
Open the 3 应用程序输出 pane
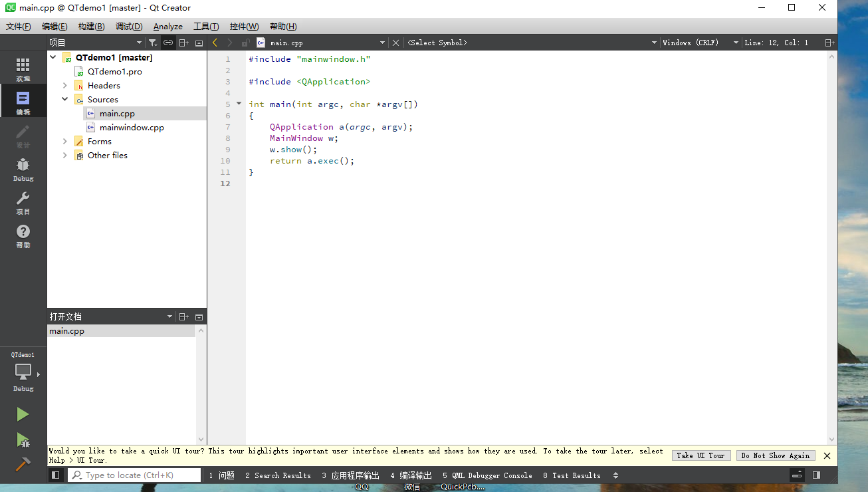point(351,475)
